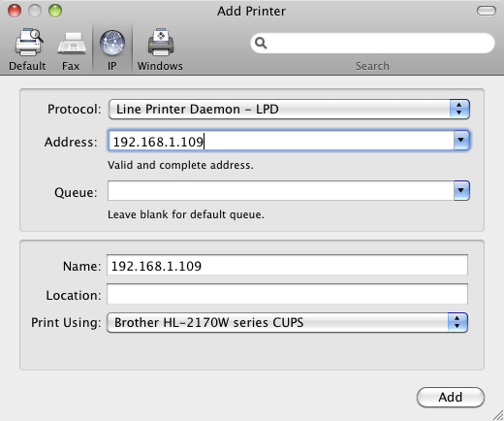
Task: Expand the Address history arrow
Action: tap(461, 141)
